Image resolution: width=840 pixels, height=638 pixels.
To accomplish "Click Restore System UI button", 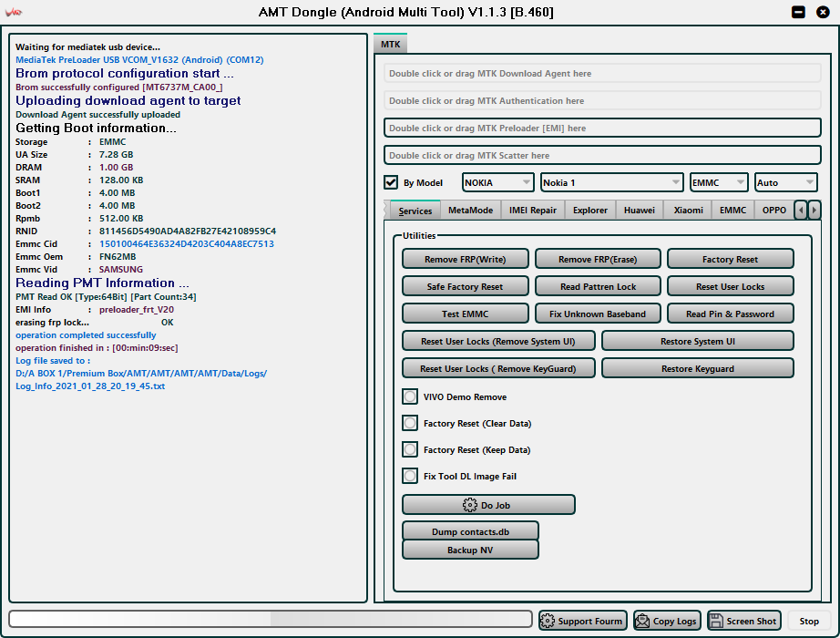I will [698, 341].
